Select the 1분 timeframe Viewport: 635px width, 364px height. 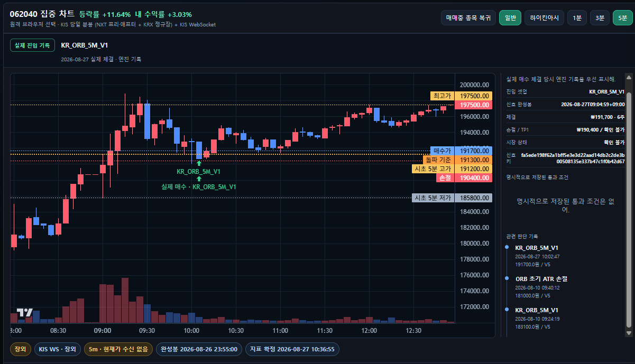click(x=577, y=17)
